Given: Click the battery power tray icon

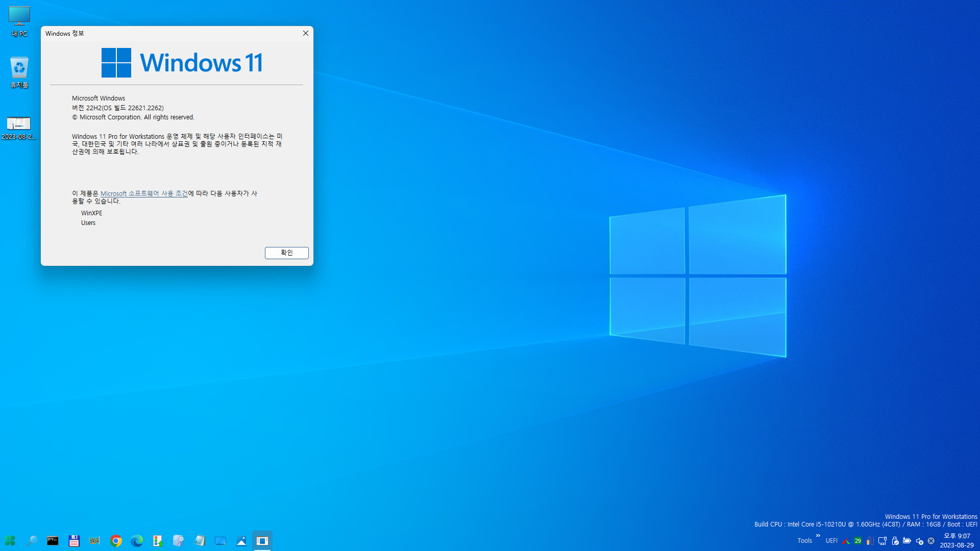Looking at the screenshot, I should [907, 541].
